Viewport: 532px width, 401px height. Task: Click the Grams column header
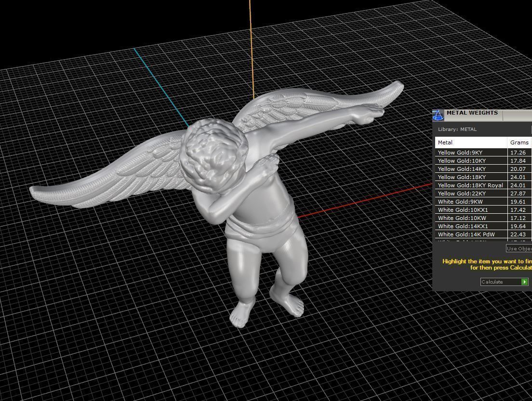coord(520,142)
